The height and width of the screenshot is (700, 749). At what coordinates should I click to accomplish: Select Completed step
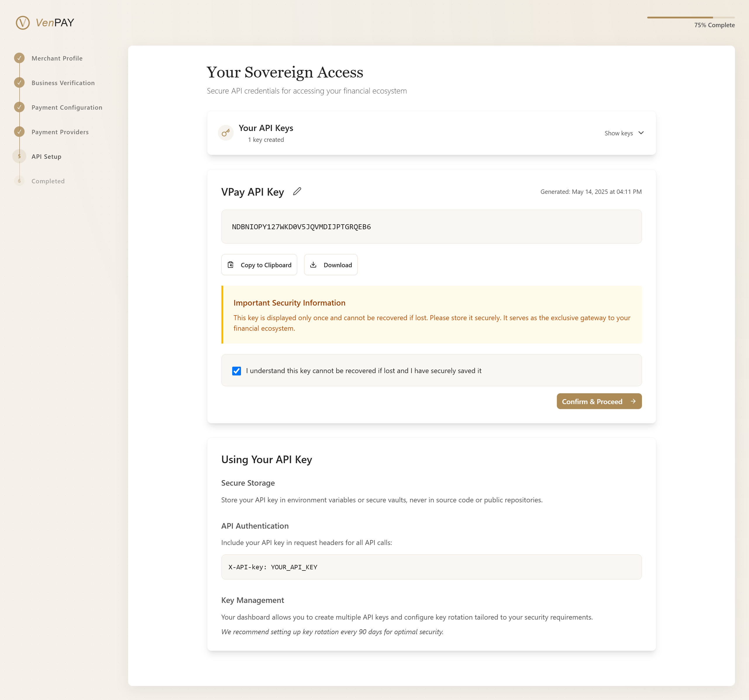48,181
